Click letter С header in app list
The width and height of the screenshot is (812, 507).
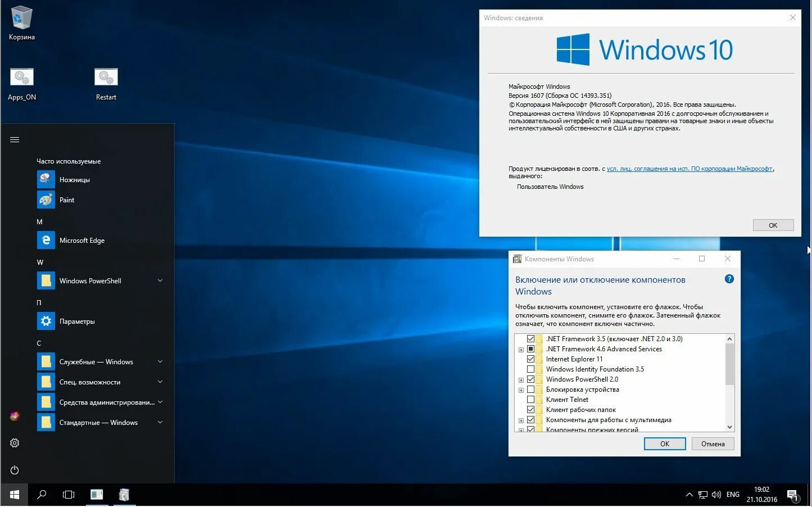[x=39, y=343]
